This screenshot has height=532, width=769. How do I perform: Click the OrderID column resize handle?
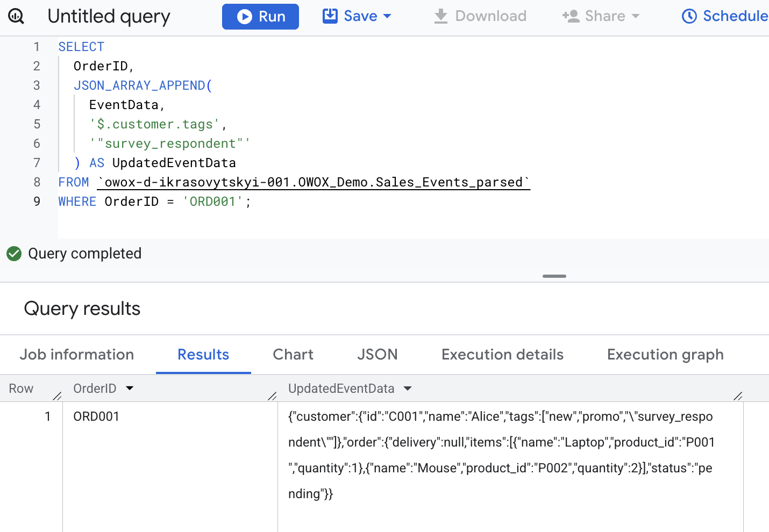click(x=272, y=396)
